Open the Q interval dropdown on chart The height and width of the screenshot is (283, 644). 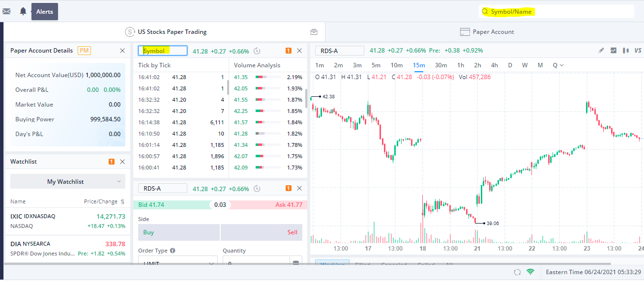pyautogui.click(x=558, y=65)
